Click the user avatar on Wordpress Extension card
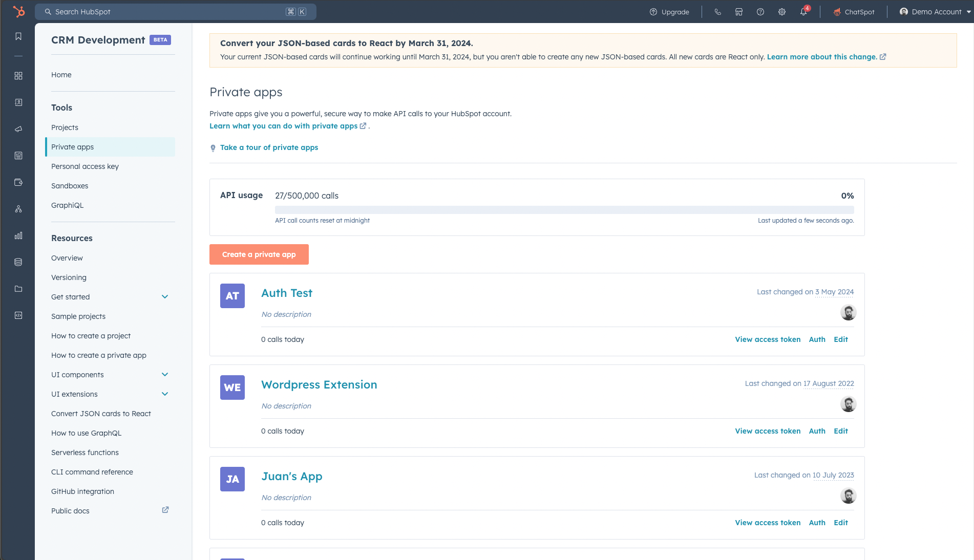 pyautogui.click(x=849, y=404)
